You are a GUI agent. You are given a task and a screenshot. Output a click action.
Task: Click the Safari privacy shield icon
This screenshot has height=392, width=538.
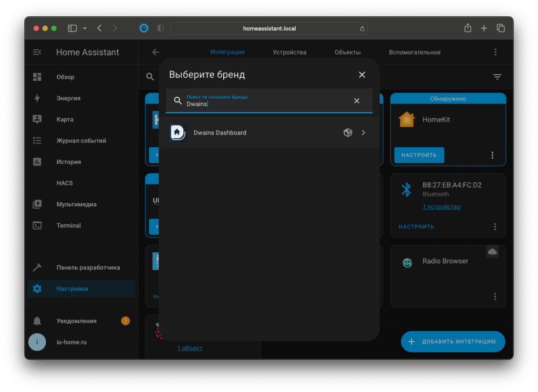tap(160, 28)
